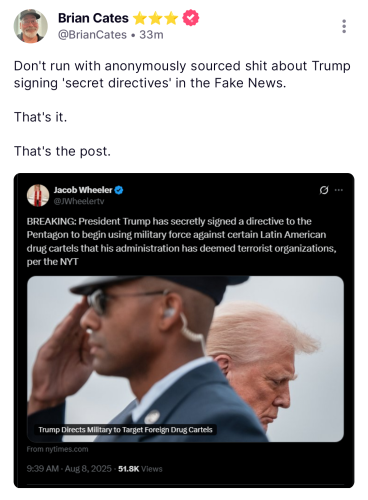This screenshot has width=368, height=500.
Task: Click the red verified badge icon
Action: click(191, 18)
